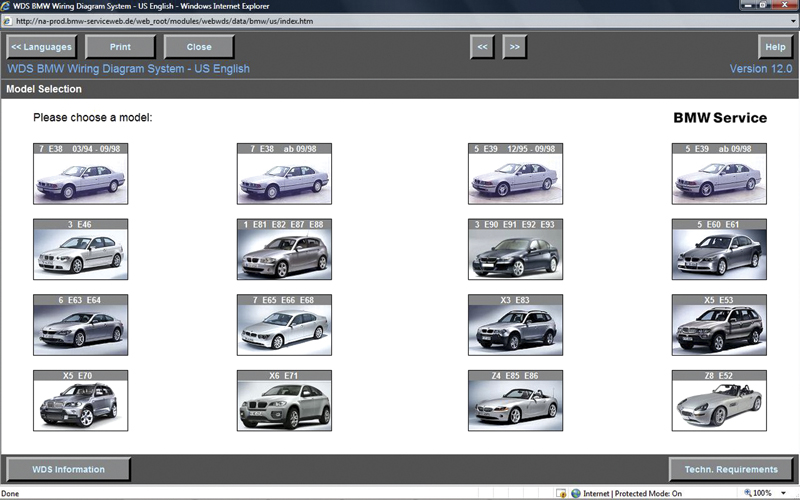Open the X5 E53 model
800x500 pixels.
(719, 324)
